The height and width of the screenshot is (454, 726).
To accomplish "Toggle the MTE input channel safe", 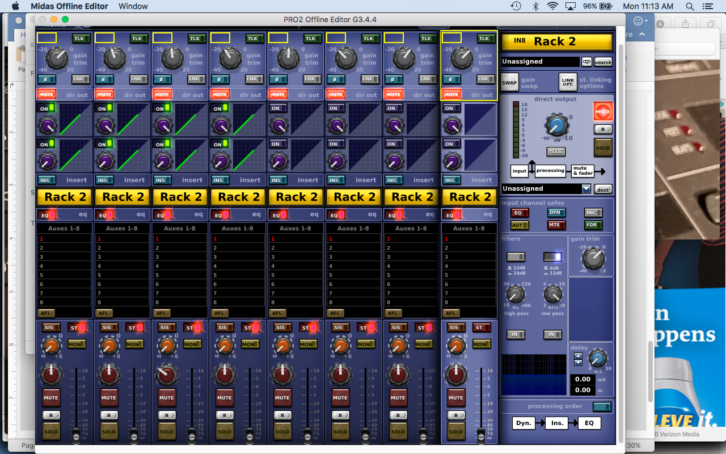I will (555, 225).
